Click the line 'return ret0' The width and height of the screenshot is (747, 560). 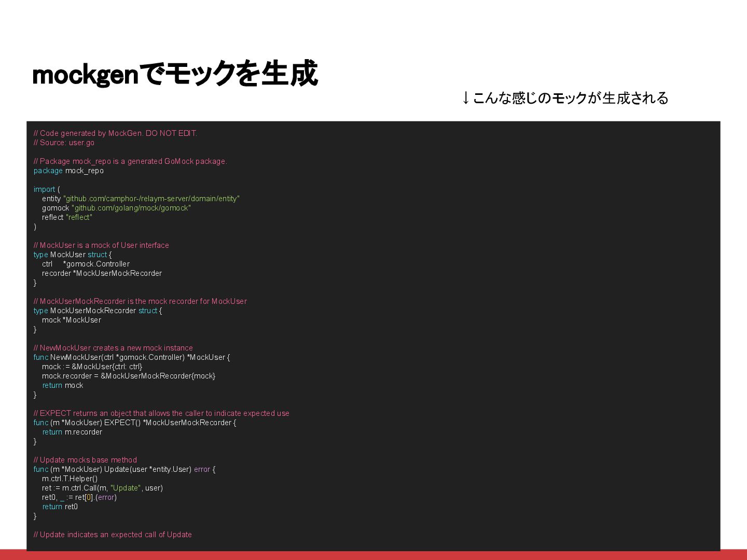point(60,507)
